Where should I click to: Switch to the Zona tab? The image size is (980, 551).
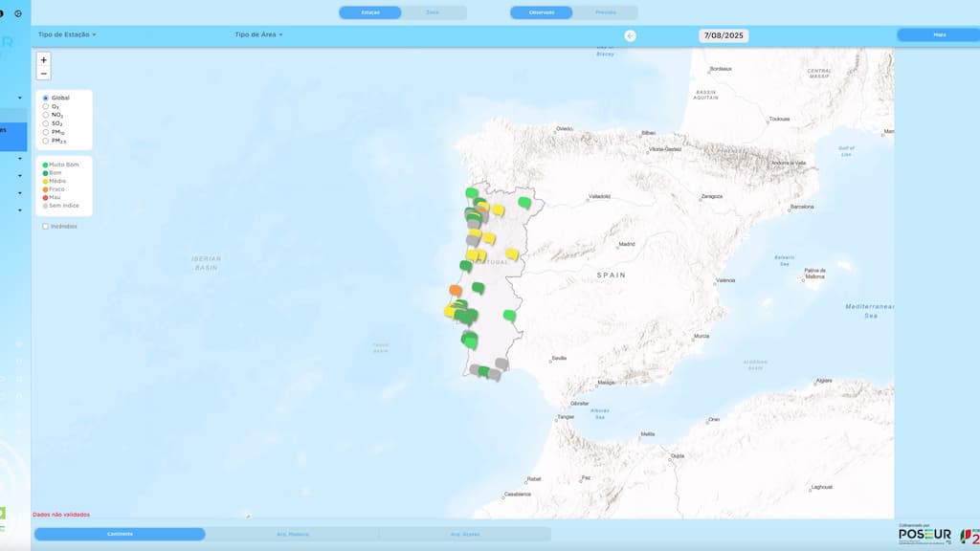point(433,12)
